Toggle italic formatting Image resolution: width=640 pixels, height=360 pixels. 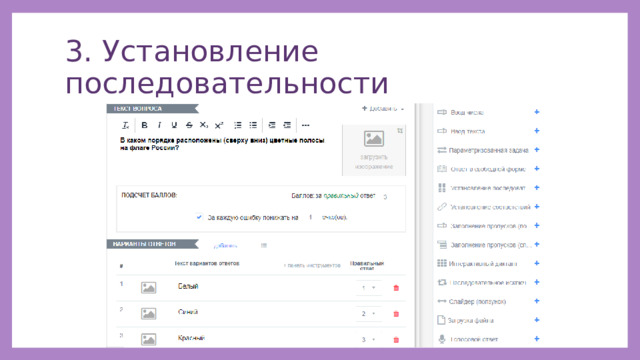(159, 125)
